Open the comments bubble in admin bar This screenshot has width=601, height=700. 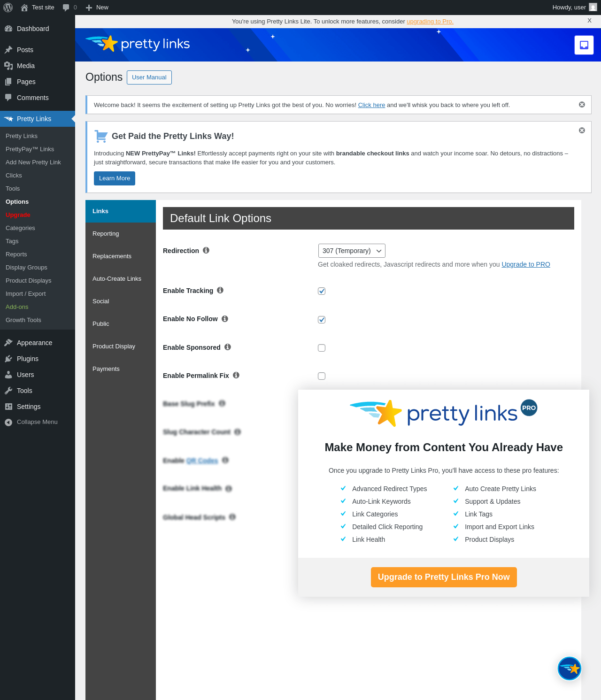66,8
